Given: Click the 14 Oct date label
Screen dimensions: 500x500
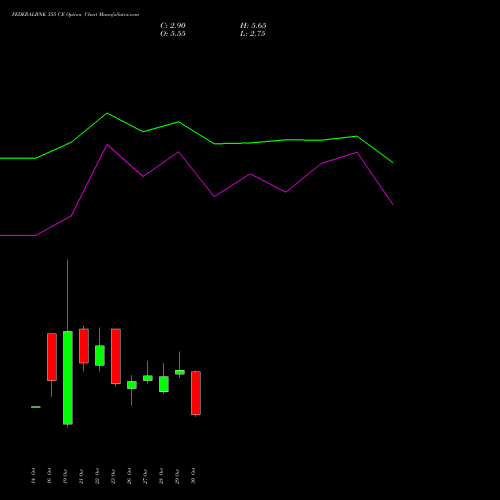Looking at the screenshot, I should click(33, 476).
